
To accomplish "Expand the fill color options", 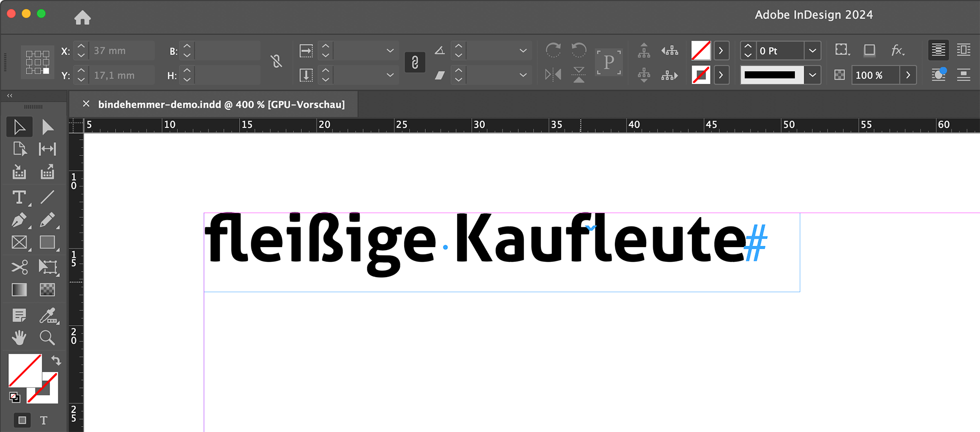I will point(721,51).
